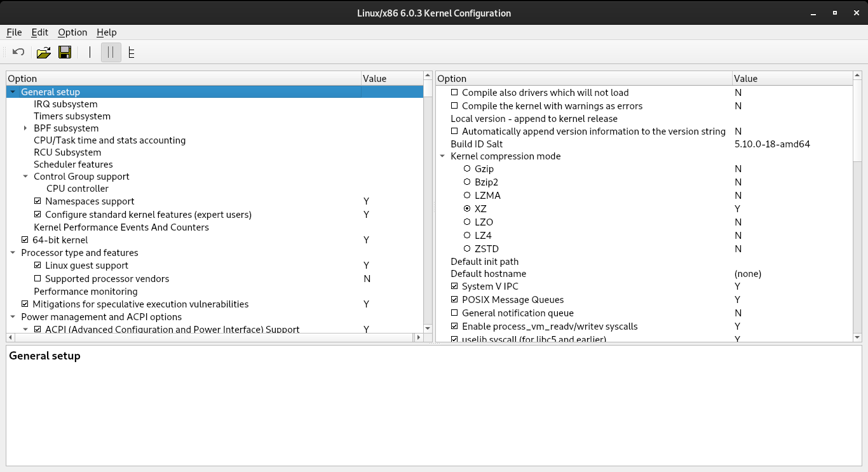Collapse Kernel compression mode node
868x472 pixels.
point(442,156)
